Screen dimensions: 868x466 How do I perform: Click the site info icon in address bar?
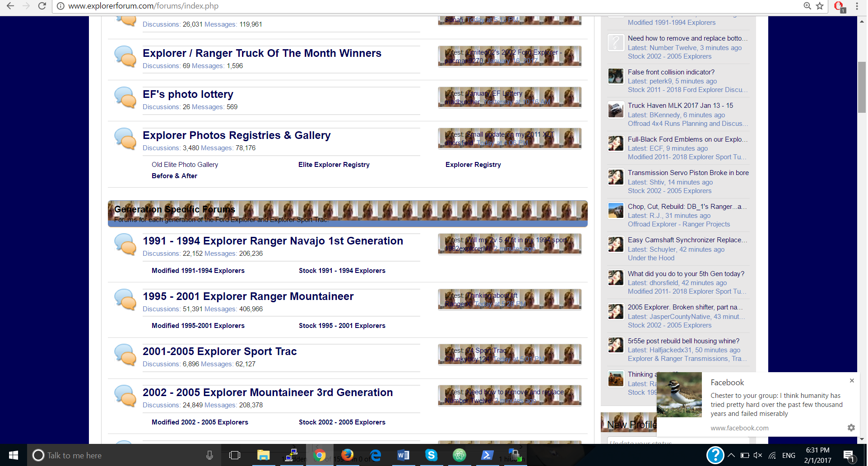60,6
